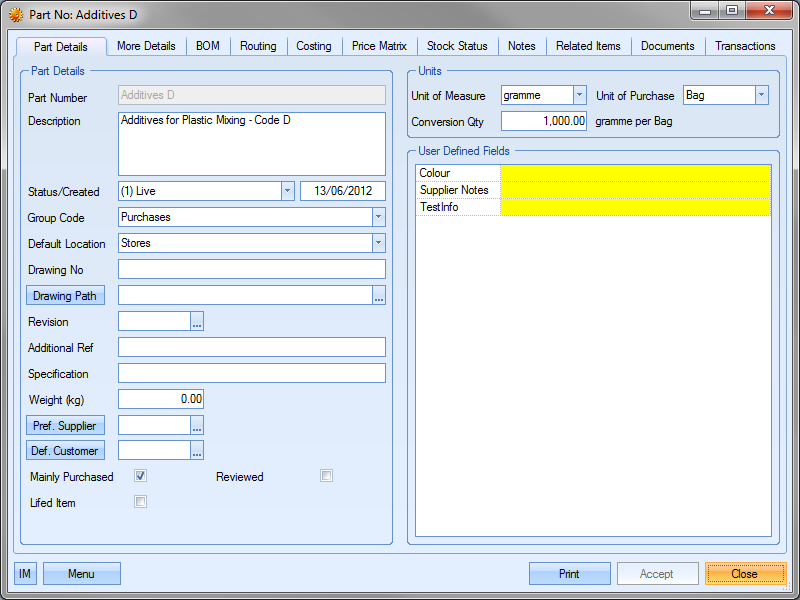Image resolution: width=800 pixels, height=600 pixels.
Task: Switch to the BOM tab
Action: [208, 46]
